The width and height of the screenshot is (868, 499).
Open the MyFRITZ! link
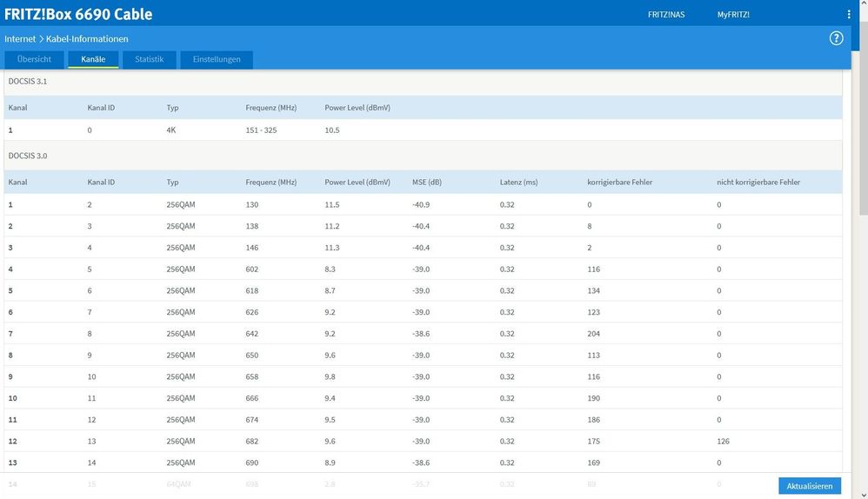733,15
